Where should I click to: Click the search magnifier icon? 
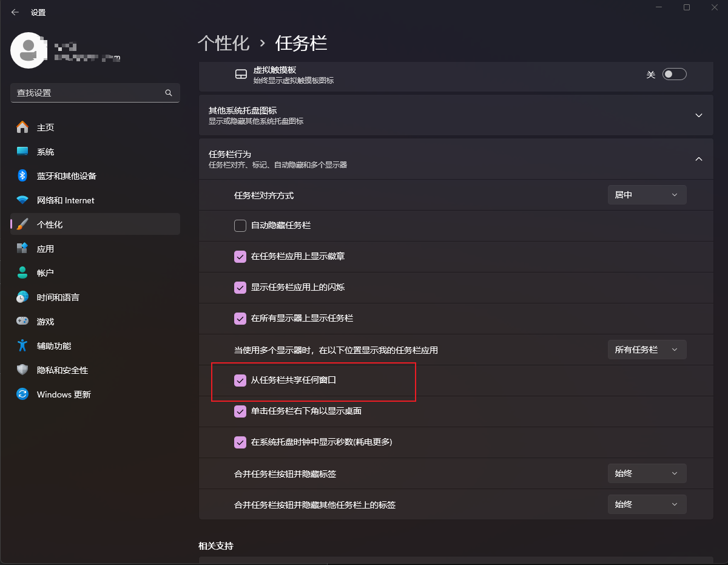point(169,93)
